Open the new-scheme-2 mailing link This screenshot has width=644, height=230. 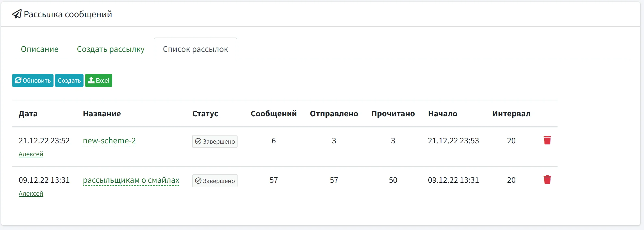109,141
